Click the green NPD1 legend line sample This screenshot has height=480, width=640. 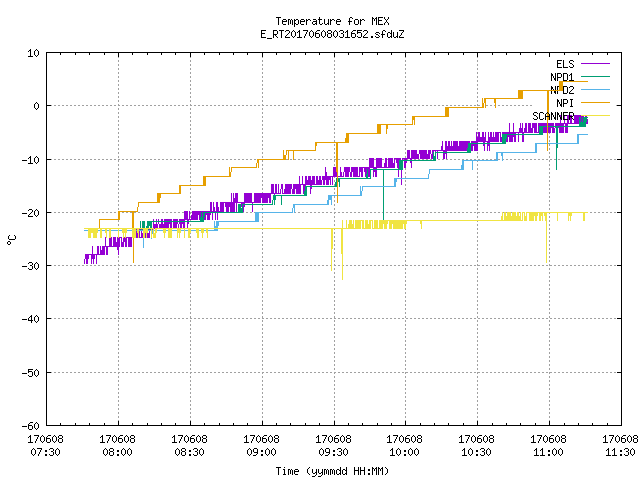tap(595, 76)
